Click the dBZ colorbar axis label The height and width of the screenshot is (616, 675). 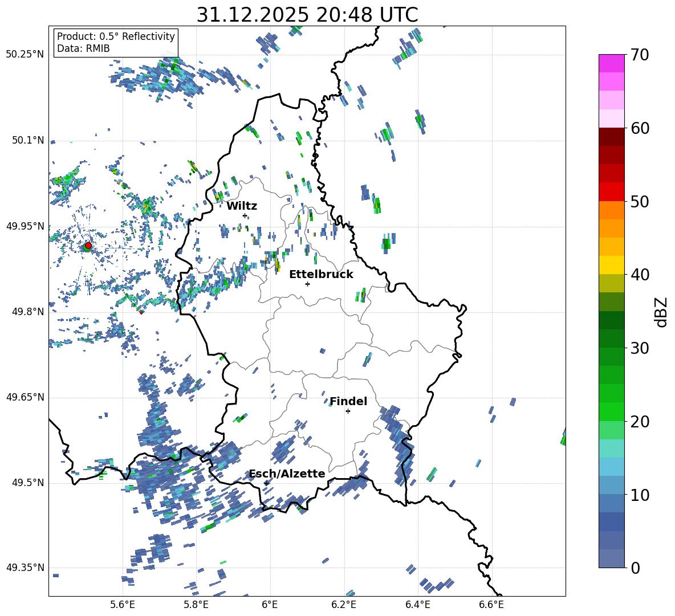[x=662, y=312]
